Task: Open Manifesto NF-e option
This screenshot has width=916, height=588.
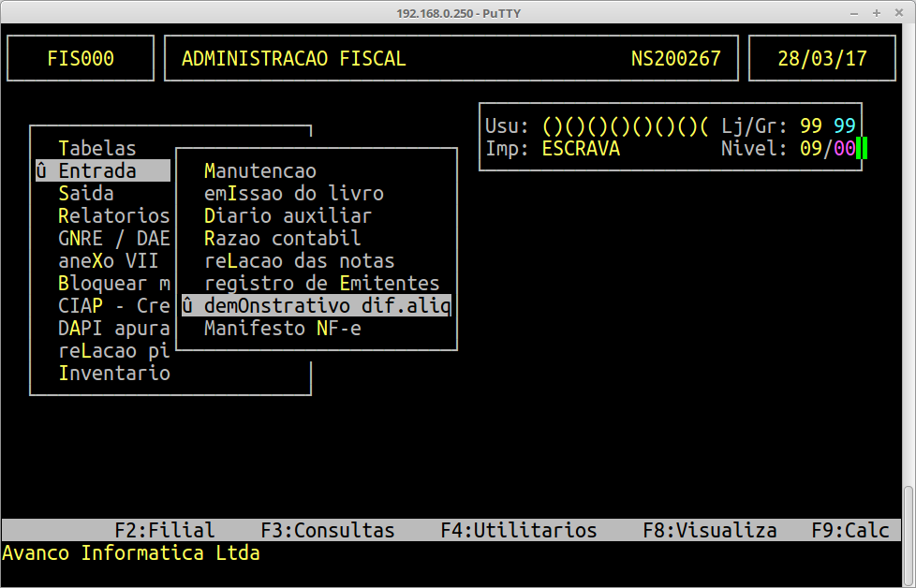Action: pos(282,329)
